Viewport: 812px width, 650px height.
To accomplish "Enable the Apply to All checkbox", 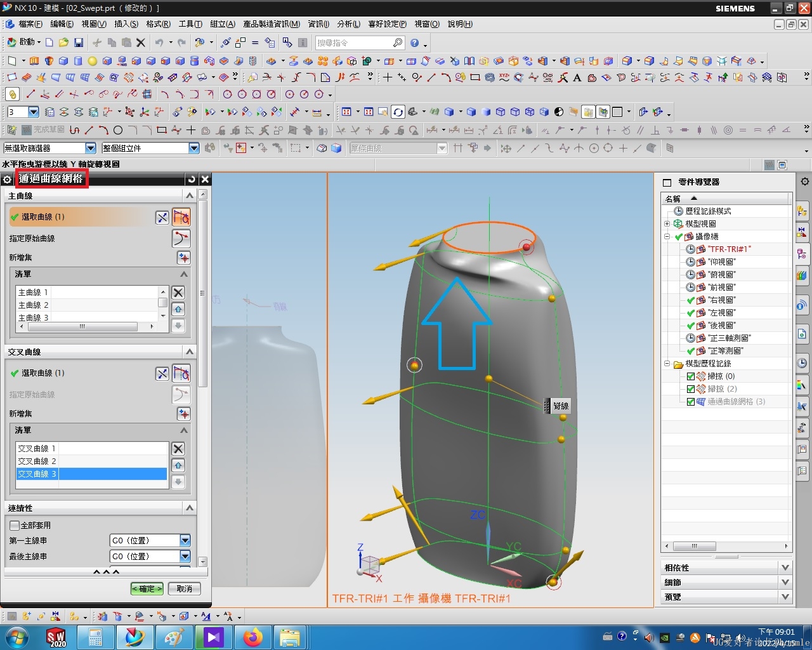I will coord(14,525).
